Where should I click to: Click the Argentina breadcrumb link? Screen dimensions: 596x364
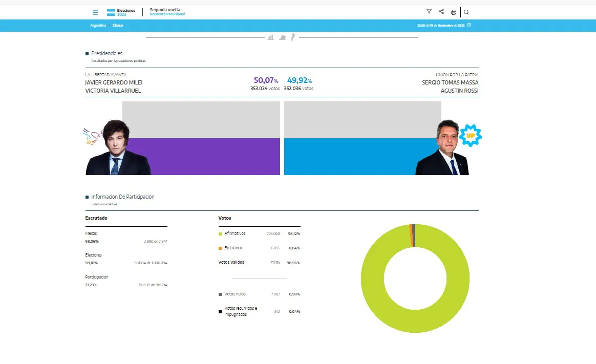click(98, 25)
